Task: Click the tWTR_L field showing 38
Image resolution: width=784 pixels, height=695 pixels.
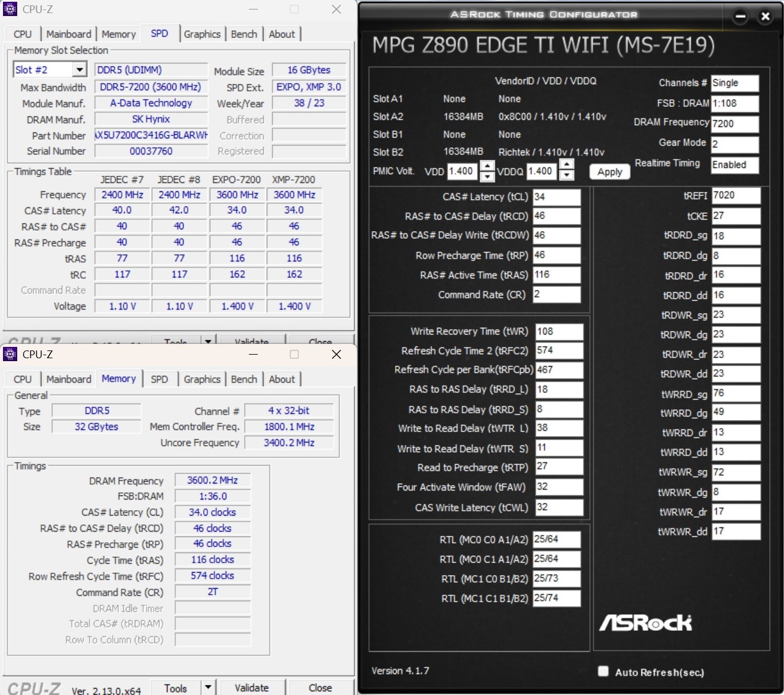Action: [x=559, y=428]
